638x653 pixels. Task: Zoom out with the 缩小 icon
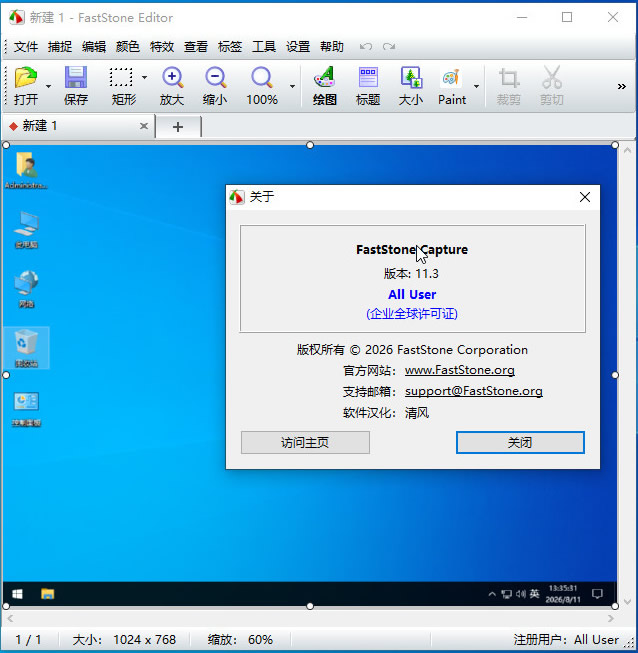click(215, 85)
